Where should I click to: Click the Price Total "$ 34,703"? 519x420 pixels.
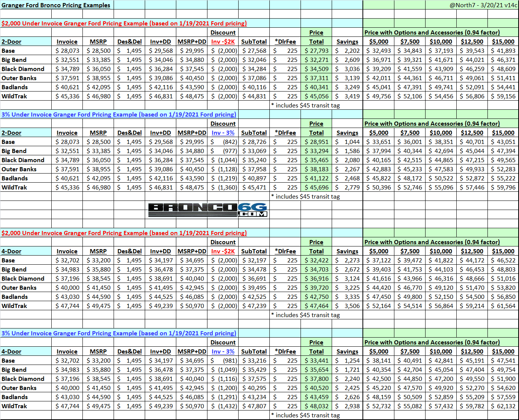[316, 270]
